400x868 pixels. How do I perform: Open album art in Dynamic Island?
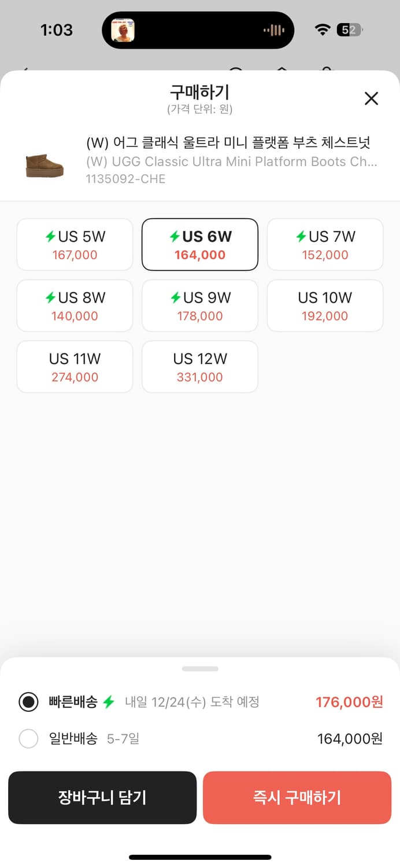point(123,30)
